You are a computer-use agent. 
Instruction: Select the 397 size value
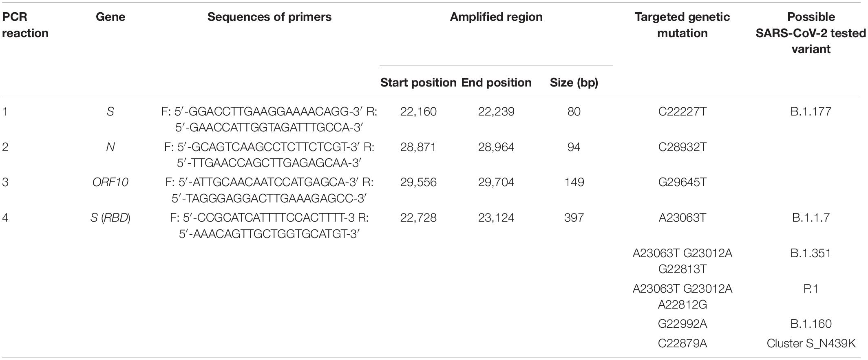[x=574, y=218]
